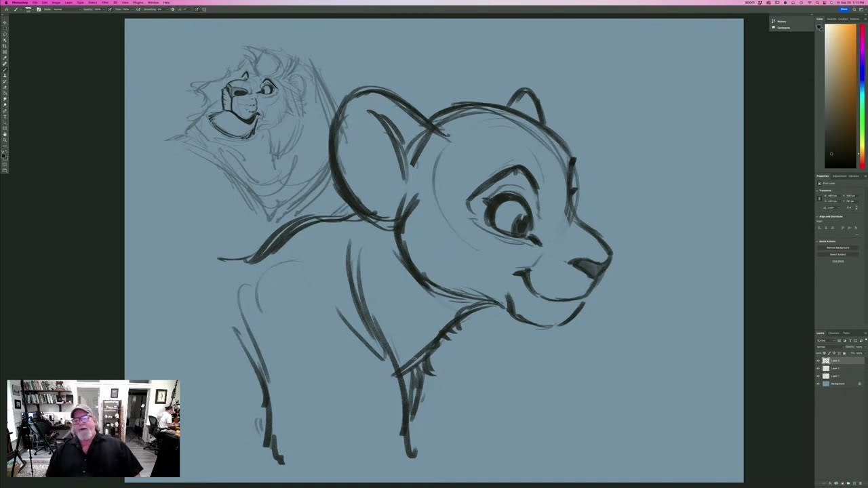Click the Select Subject button
This screenshot has height=488, width=868.
coord(838,254)
